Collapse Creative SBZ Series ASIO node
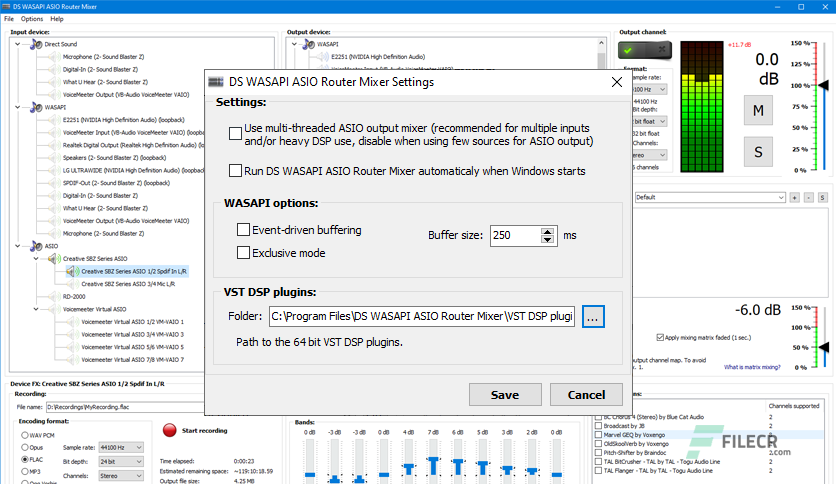This screenshot has width=836, height=484. (36, 259)
